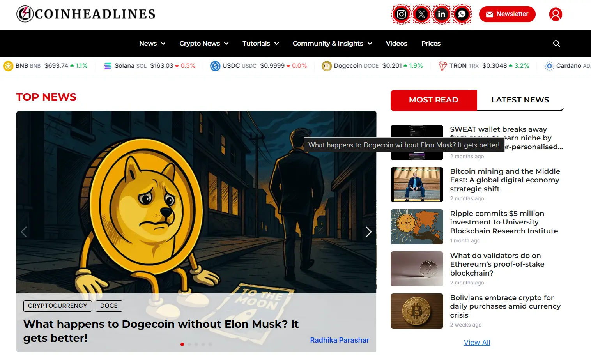Open Ripple $5 million investment article
The height and width of the screenshot is (364, 591).
[504, 222]
